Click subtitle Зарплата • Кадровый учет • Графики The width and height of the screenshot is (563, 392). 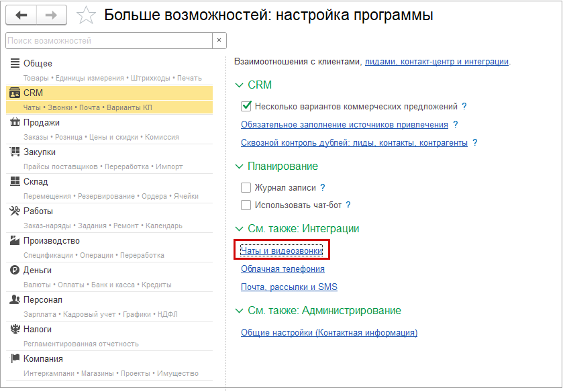tap(101, 314)
